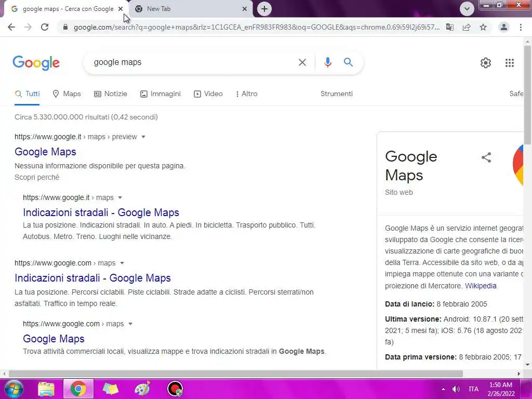Click the Chrome taskbar icon

point(78,389)
